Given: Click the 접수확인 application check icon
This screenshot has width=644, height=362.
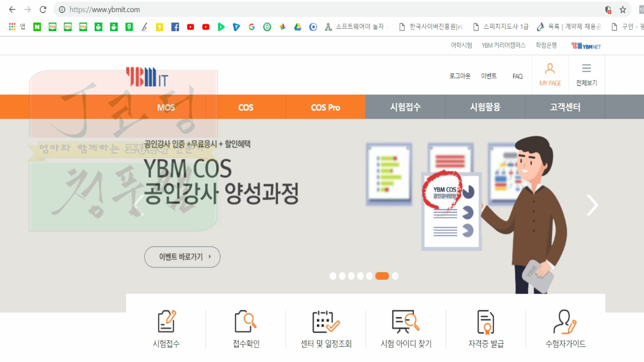Looking at the screenshot, I should tap(245, 329).
